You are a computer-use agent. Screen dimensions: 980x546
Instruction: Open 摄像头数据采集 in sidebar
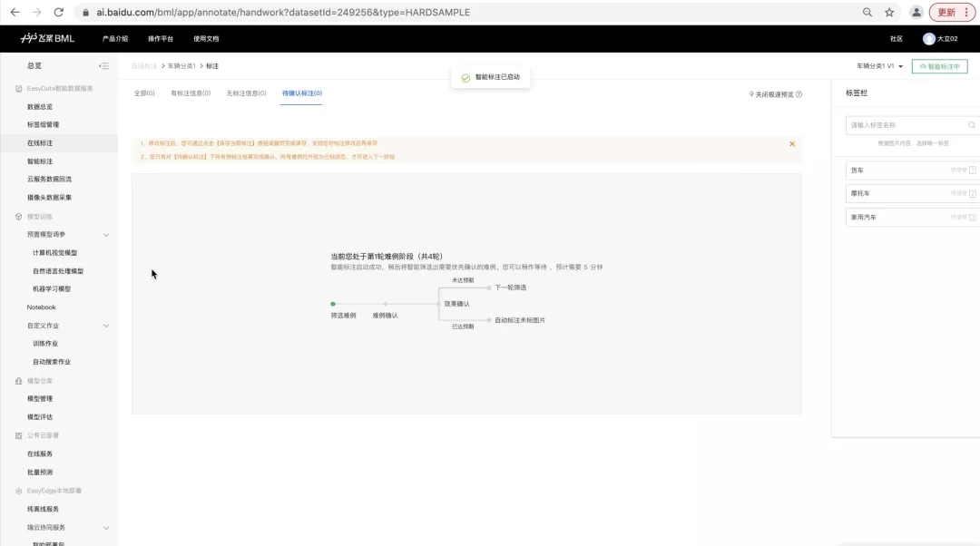coord(49,198)
